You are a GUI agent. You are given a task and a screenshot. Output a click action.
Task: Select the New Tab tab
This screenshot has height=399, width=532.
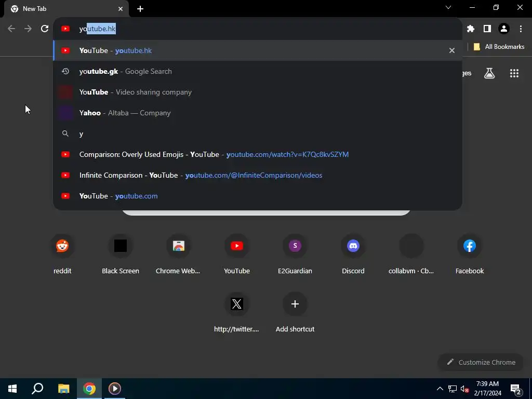[x=66, y=9]
